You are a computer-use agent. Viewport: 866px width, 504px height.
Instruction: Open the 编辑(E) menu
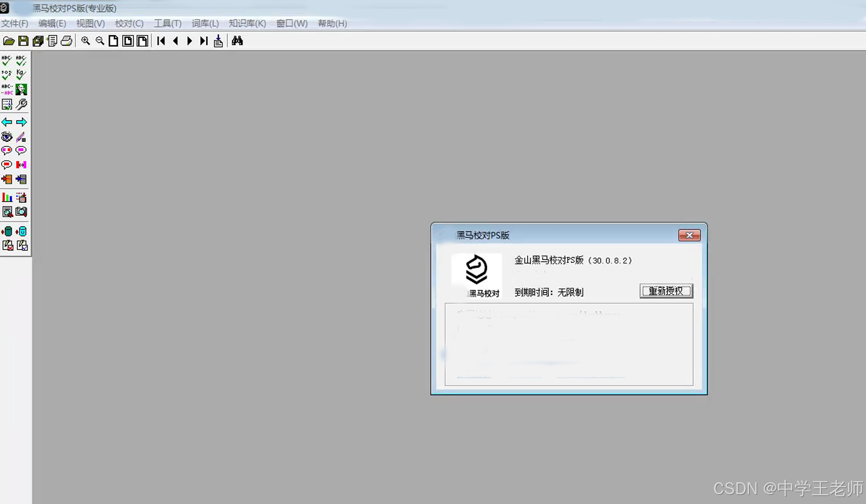(52, 23)
